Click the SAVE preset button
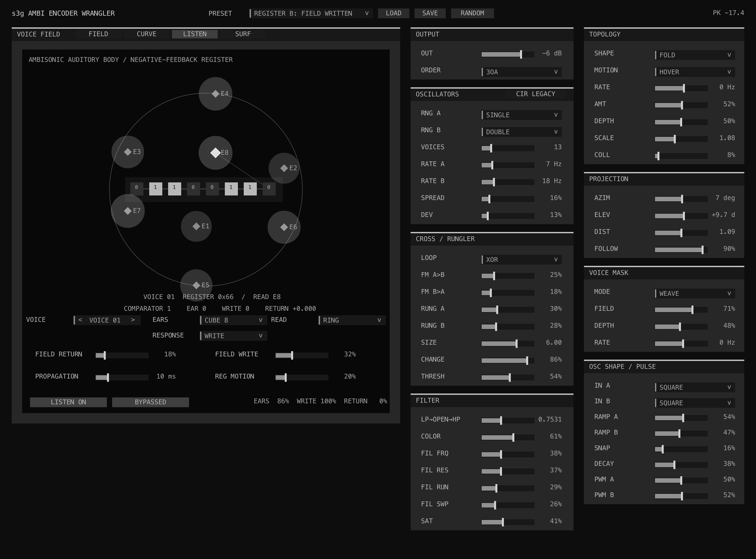756x559 pixels. click(x=430, y=13)
